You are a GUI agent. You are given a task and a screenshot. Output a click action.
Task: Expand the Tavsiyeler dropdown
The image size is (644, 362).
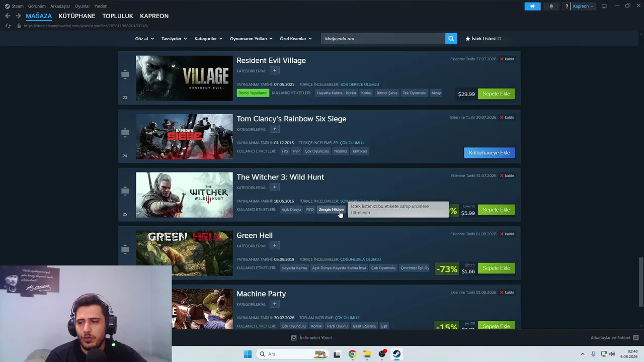[174, 39]
